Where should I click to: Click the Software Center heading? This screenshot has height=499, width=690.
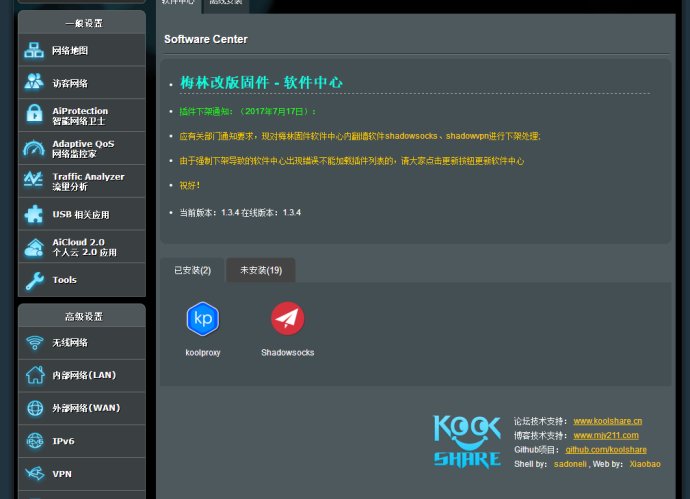(x=206, y=39)
